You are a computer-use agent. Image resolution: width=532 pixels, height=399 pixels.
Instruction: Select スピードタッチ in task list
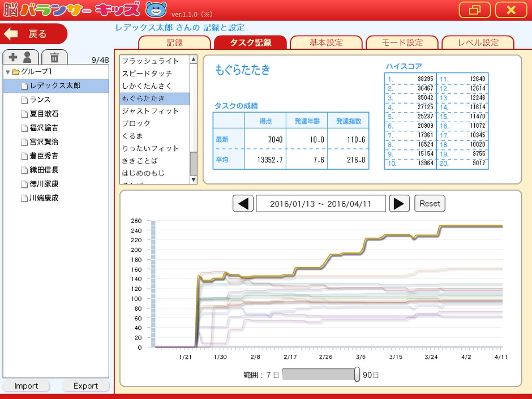point(147,74)
